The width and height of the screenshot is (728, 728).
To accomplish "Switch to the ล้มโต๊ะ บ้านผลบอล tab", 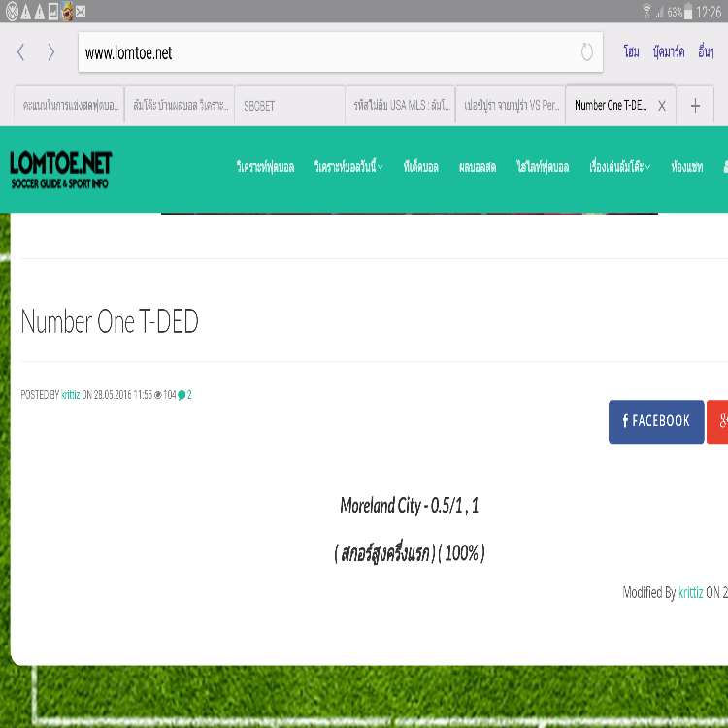I will (180, 106).
